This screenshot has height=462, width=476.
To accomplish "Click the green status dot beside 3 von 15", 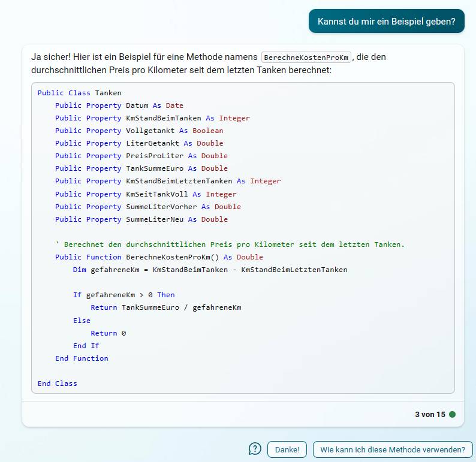I will 453,415.
